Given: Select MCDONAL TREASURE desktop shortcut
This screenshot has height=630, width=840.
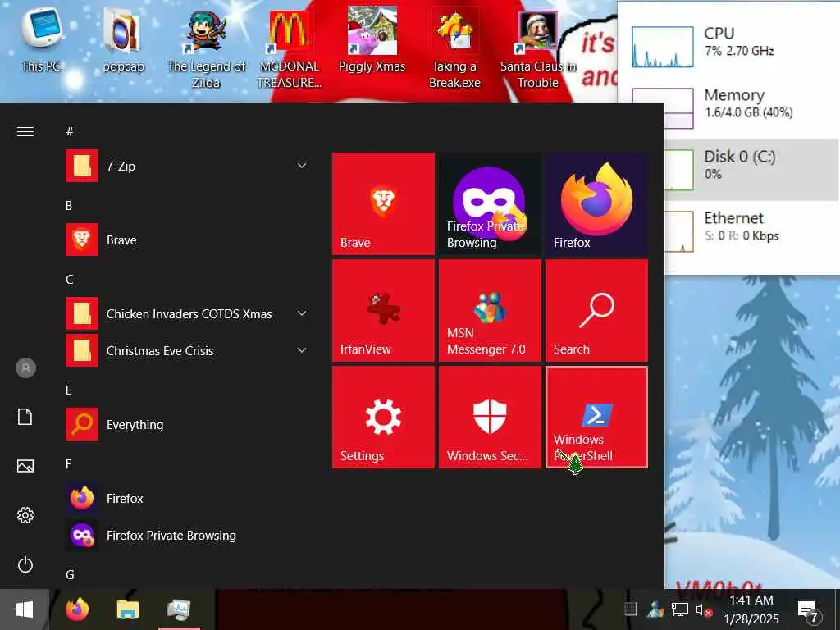Looking at the screenshot, I should coord(290,48).
